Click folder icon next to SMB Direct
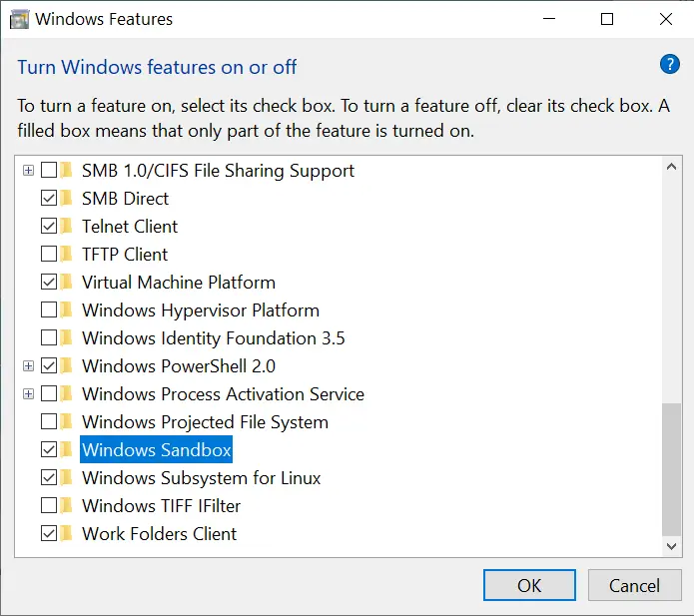The height and width of the screenshot is (616, 694). (x=66, y=199)
